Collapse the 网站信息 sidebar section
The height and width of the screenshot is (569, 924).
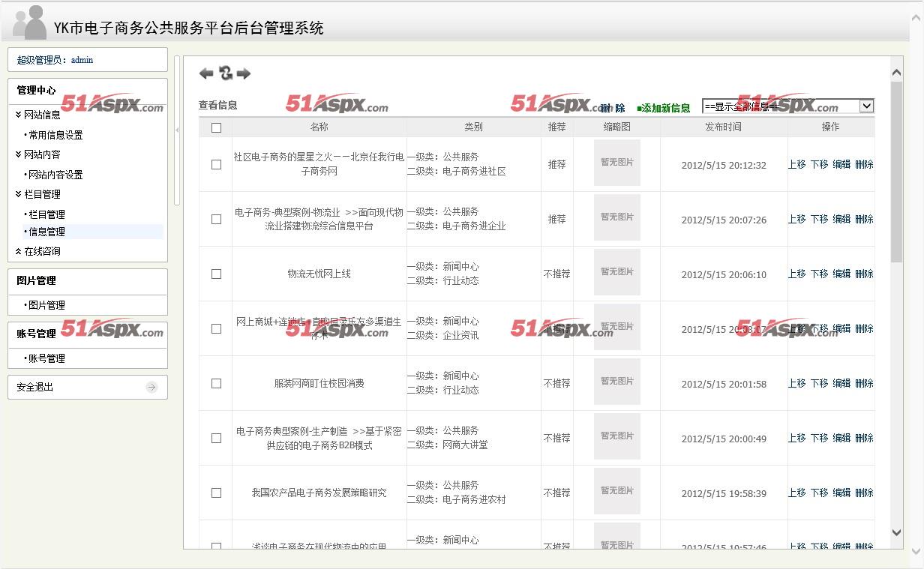click(37, 115)
